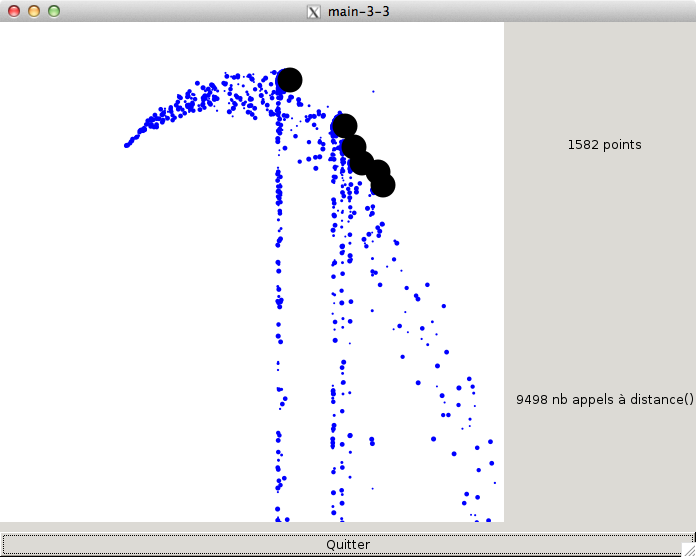Click the second-lowest black circle in the cluster
The width and height of the screenshot is (696, 557).
pos(377,171)
